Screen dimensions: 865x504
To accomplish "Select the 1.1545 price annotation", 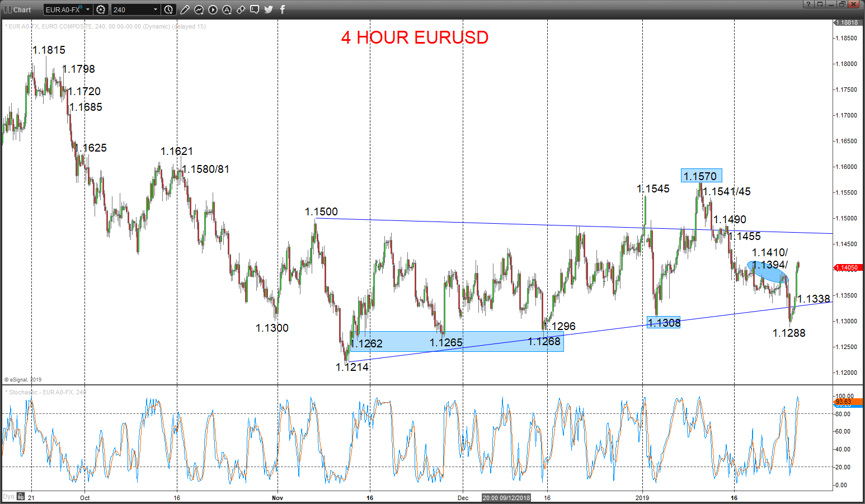I will click(x=653, y=189).
